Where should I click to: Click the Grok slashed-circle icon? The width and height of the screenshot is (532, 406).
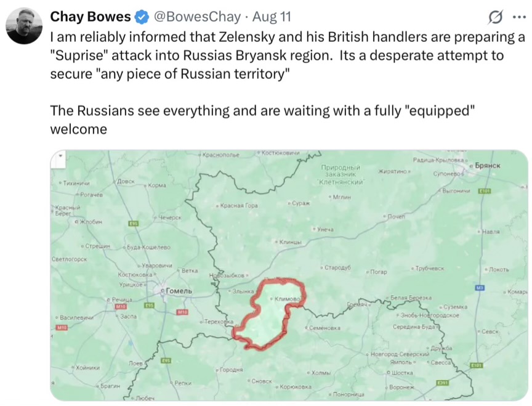(495, 17)
